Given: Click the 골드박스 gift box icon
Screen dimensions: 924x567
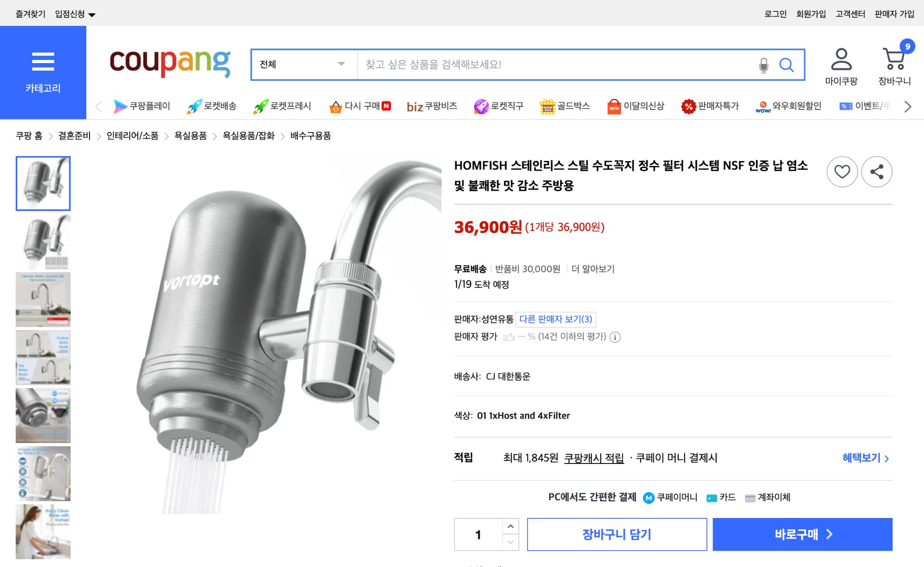Looking at the screenshot, I should 547,106.
